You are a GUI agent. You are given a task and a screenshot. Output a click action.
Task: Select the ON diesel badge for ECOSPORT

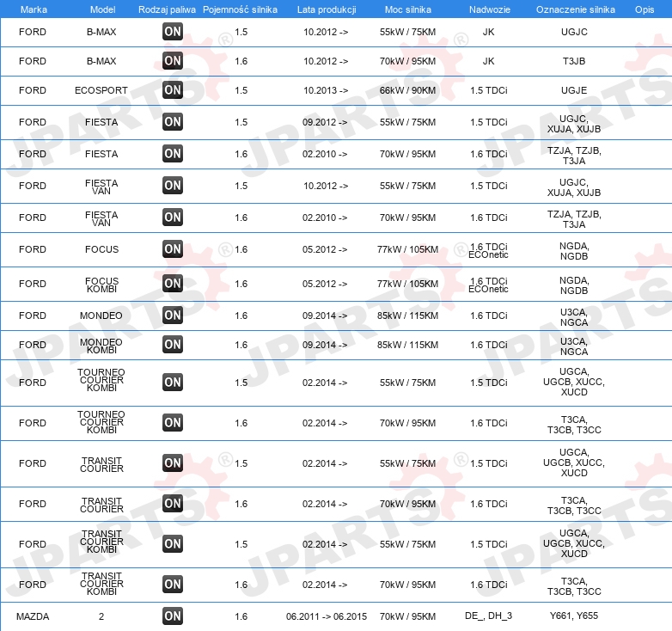pyautogui.click(x=173, y=90)
